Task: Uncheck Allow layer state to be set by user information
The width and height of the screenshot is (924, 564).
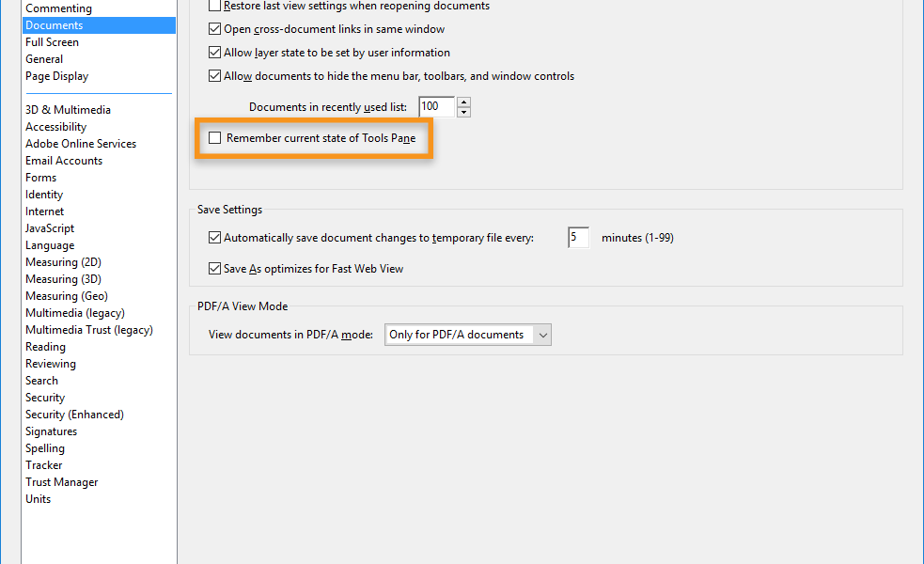Action: tap(215, 53)
